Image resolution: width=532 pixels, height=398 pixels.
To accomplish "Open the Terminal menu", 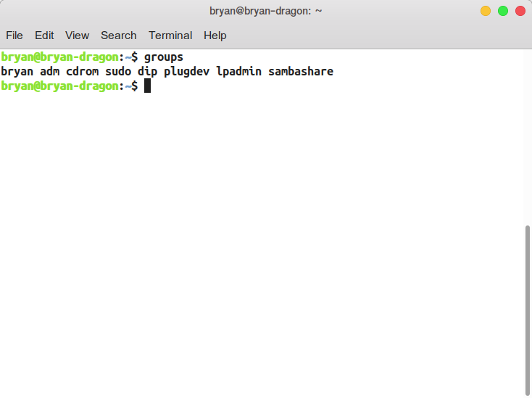I will (170, 35).
